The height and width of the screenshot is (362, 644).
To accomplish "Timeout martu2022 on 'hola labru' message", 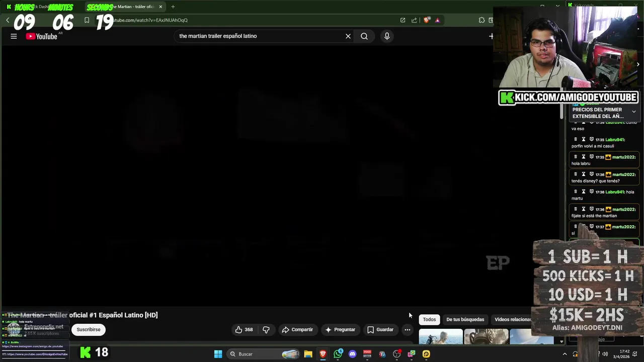I will pyautogui.click(x=584, y=157).
